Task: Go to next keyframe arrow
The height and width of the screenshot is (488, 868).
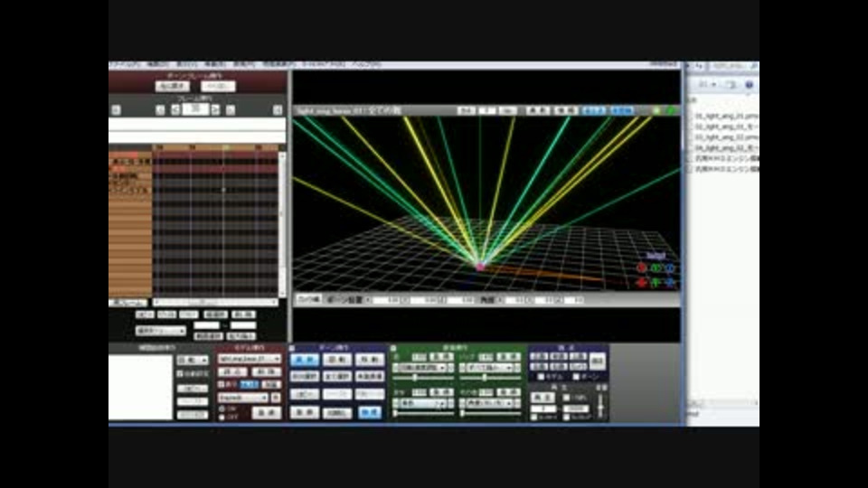Action: (231, 110)
